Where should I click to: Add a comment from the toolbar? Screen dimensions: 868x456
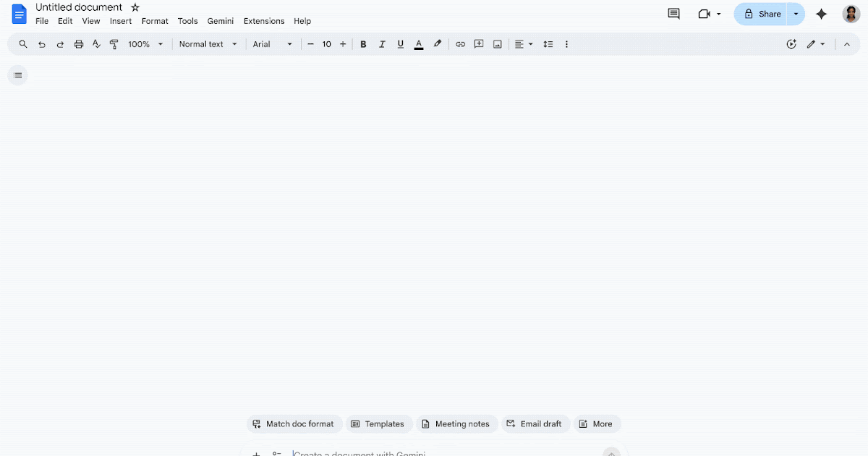pyautogui.click(x=479, y=44)
